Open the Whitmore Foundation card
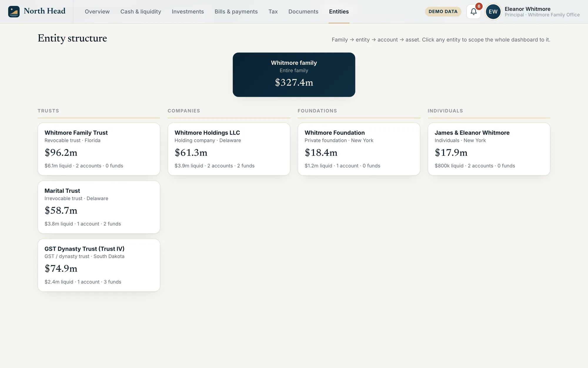The height and width of the screenshot is (368, 588). tap(359, 149)
